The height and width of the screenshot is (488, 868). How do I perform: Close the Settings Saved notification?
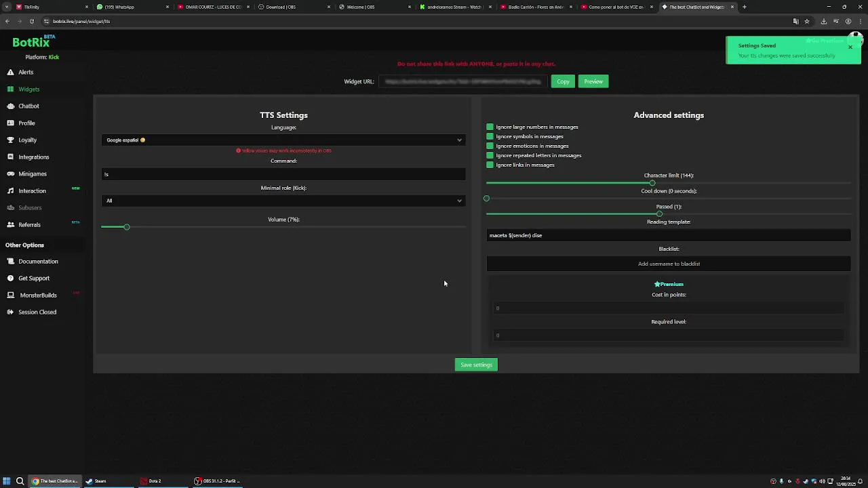(850, 47)
